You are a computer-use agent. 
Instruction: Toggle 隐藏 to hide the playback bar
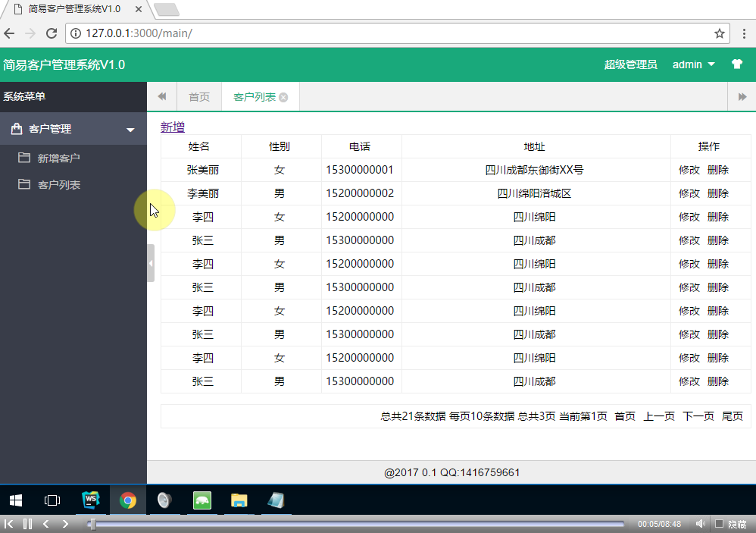click(734, 523)
